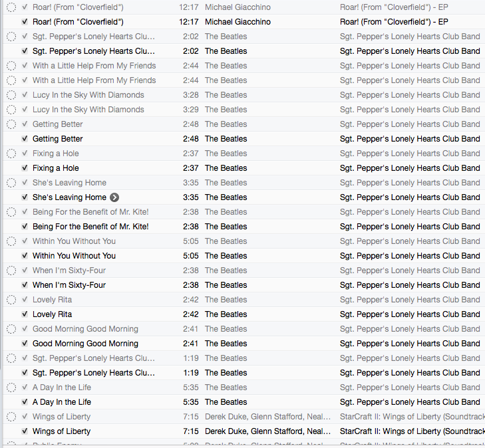
Task: Click dotted circle beside greyed Lovely Rita
Action: (x=11, y=300)
